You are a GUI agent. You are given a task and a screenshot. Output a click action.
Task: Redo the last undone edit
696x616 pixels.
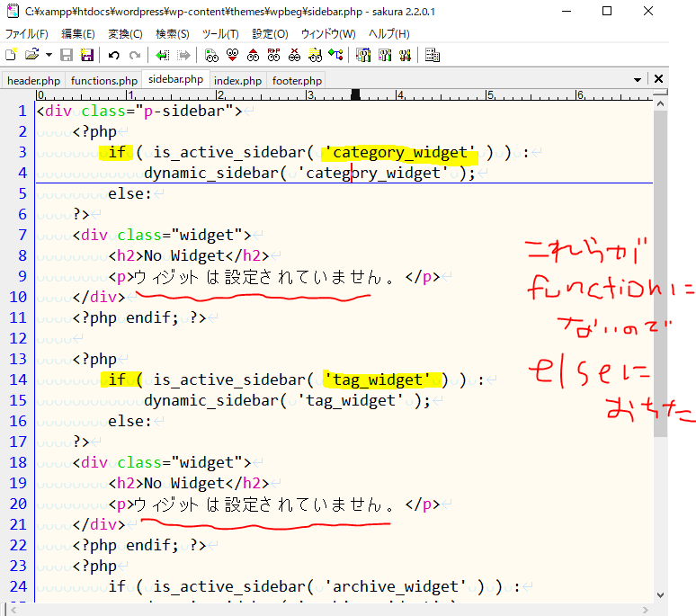(x=135, y=55)
